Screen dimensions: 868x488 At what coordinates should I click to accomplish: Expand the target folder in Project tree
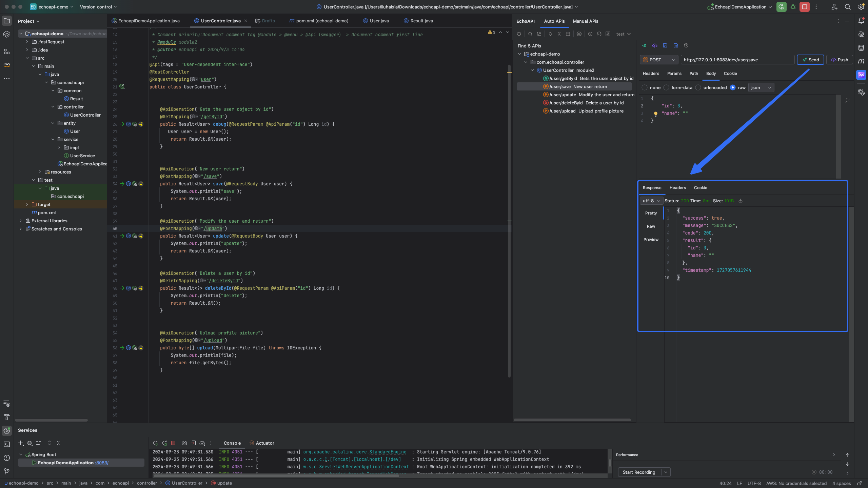point(27,204)
